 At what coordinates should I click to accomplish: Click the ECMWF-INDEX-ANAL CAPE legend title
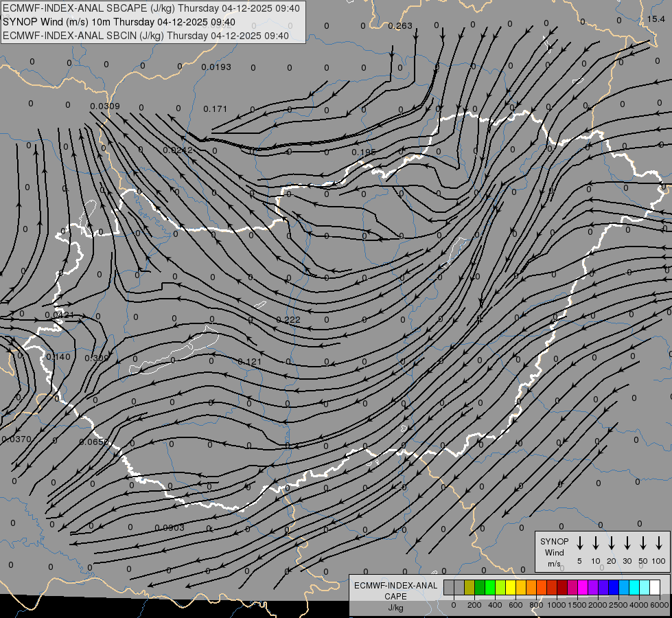(395, 591)
